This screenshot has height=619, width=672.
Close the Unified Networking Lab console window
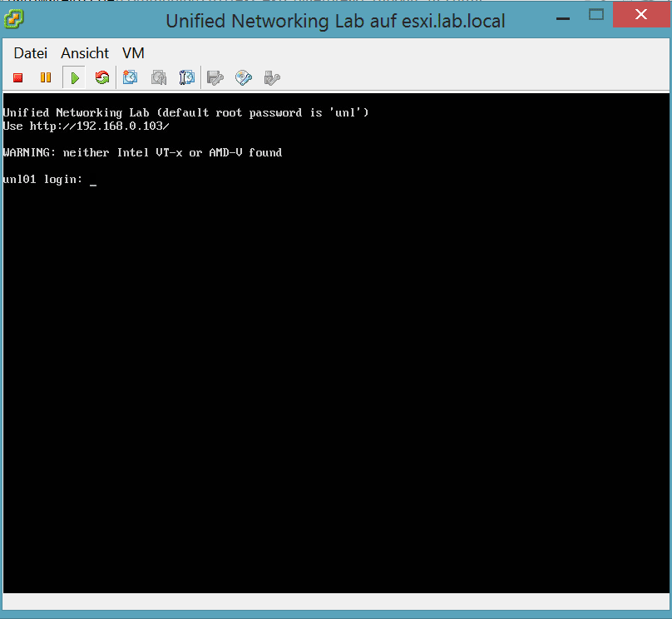point(641,15)
